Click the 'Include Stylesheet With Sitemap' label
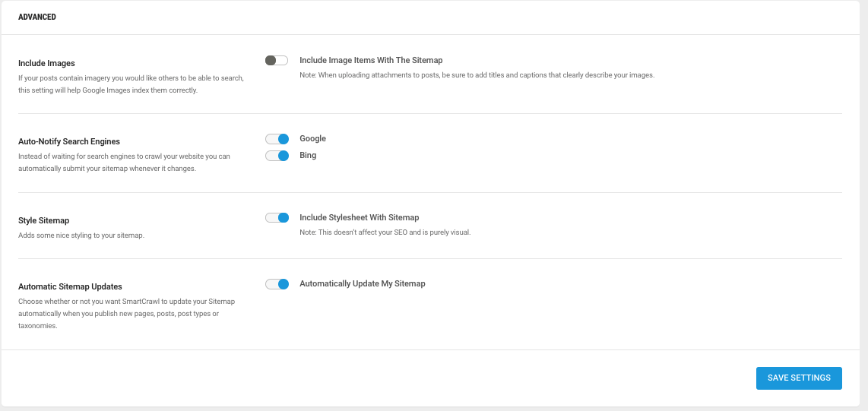 [x=360, y=217]
